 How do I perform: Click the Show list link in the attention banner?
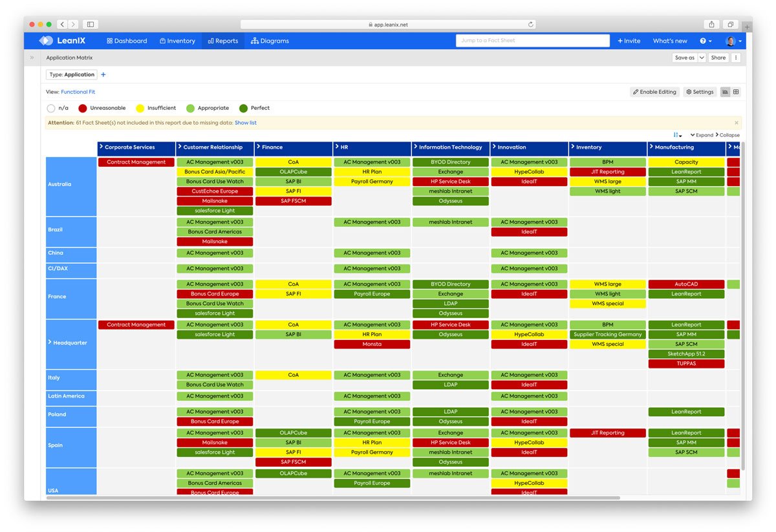pos(245,122)
